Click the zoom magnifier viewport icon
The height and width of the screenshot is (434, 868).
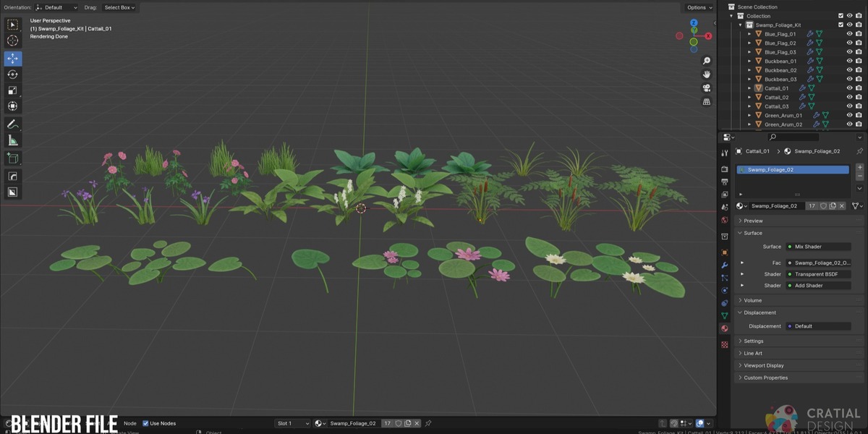(707, 61)
